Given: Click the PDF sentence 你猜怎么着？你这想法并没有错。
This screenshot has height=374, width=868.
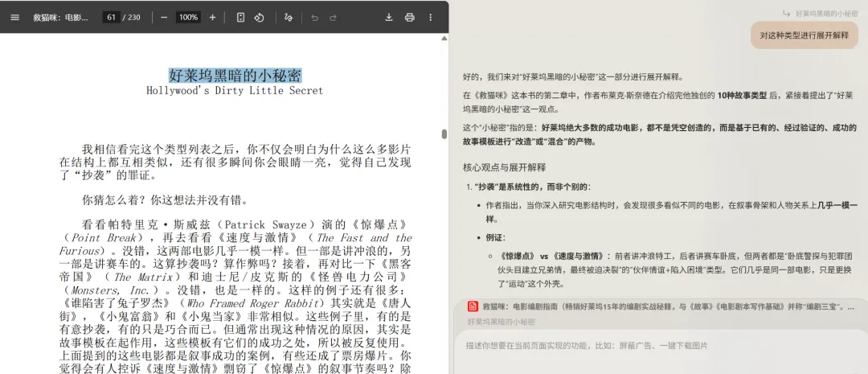Looking at the screenshot, I should pyautogui.click(x=165, y=200).
